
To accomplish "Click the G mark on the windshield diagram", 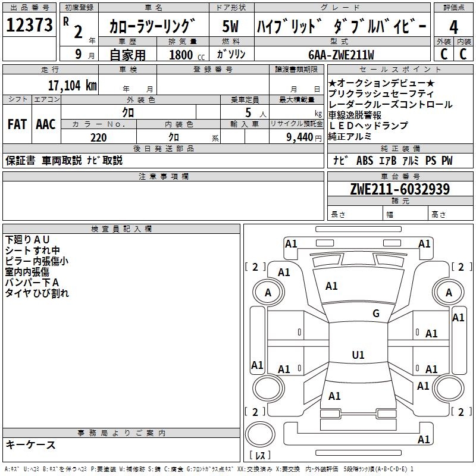I will coord(375,314).
